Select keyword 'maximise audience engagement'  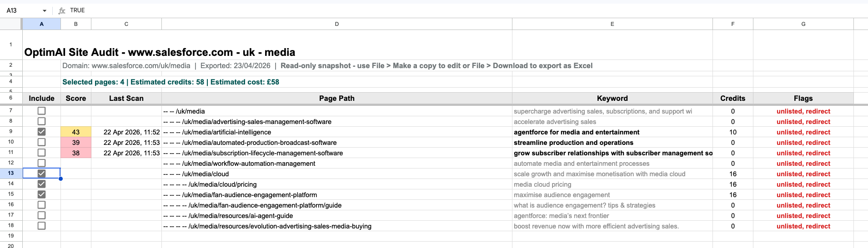[612, 194]
